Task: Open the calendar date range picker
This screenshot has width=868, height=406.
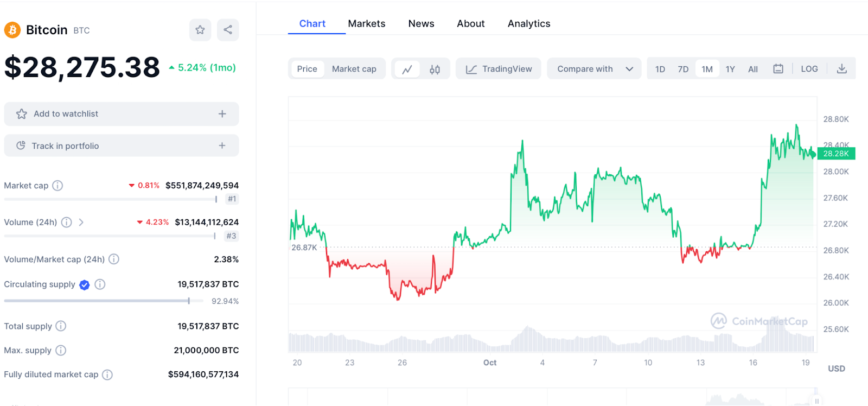Action: pyautogui.click(x=778, y=69)
